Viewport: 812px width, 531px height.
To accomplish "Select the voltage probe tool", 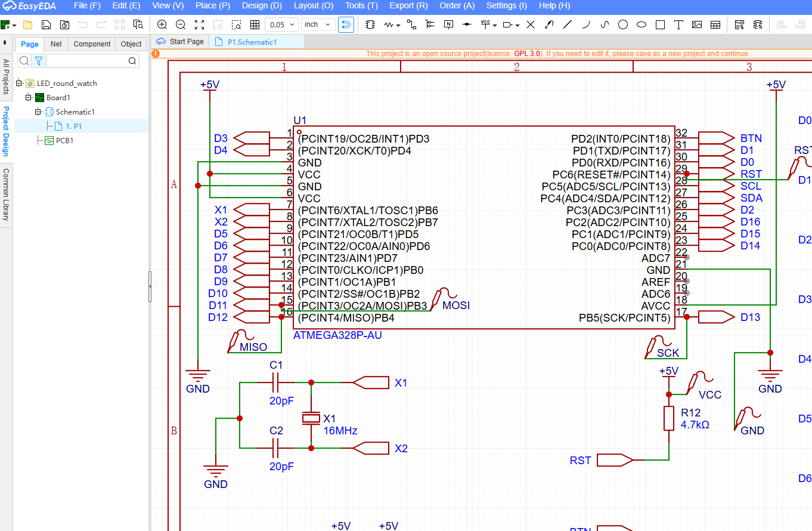I will point(549,24).
